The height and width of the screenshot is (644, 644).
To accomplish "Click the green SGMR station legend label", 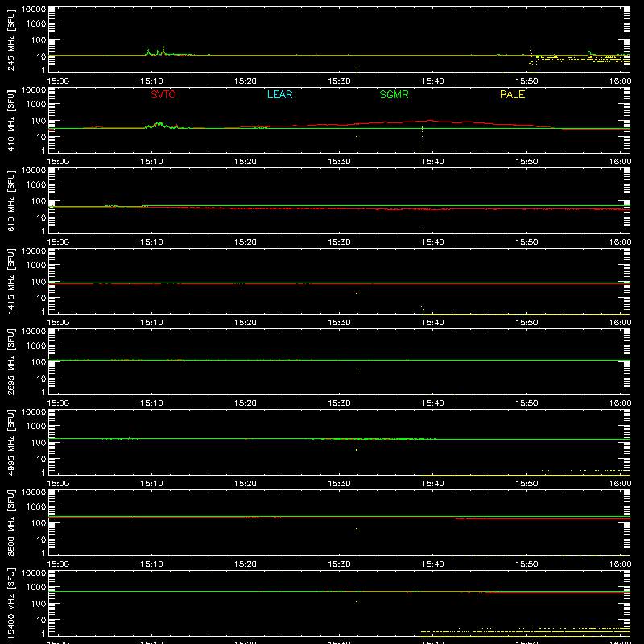I will 394,94.
